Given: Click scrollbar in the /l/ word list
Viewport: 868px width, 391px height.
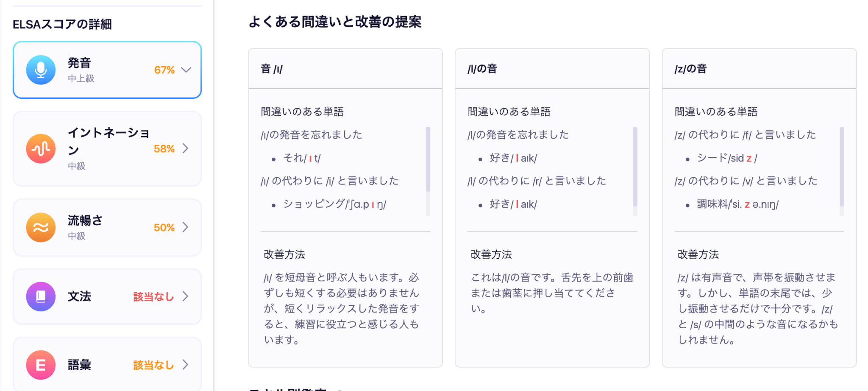Looking at the screenshot, I should (x=635, y=167).
